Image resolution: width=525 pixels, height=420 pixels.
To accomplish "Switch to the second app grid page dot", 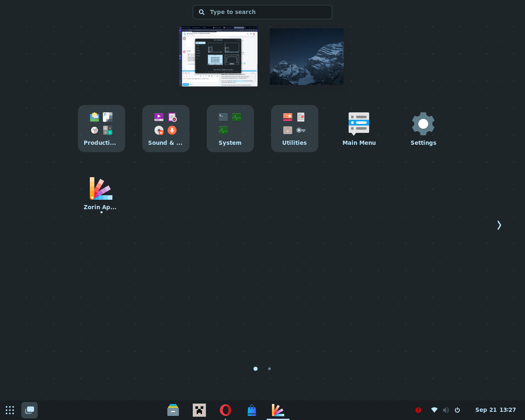I will (269, 369).
